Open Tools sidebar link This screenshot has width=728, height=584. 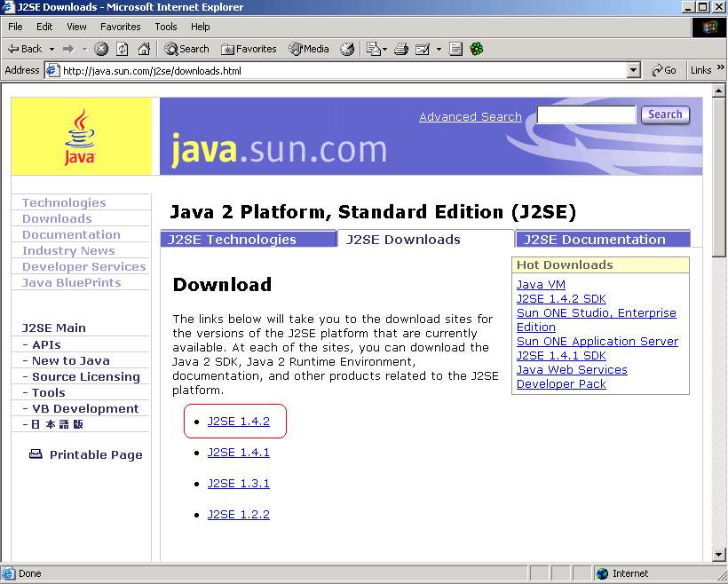click(48, 393)
